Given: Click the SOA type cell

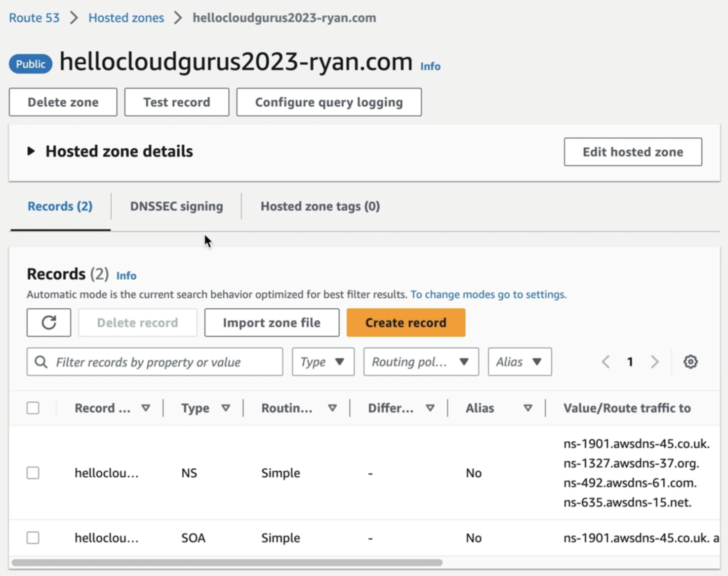Looking at the screenshot, I should pyautogui.click(x=193, y=537).
